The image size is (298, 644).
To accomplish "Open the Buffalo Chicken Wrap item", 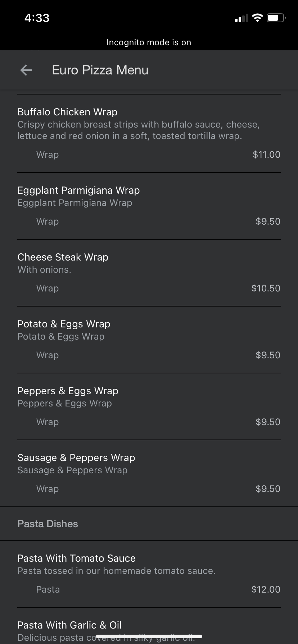I will point(67,112).
